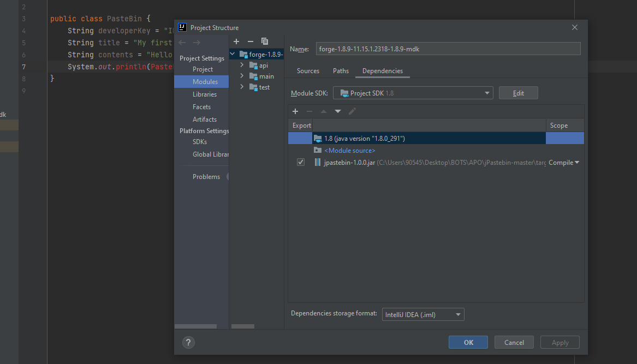Open the Dependencies storage format dropdown

click(423, 314)
